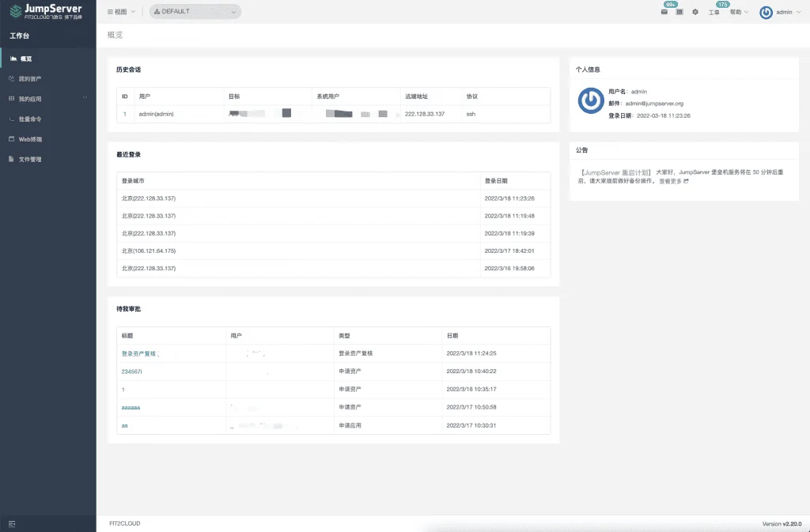The height and width of the screenshot is (532, 810).
Task: Open the 234567i ticket link
Action: tap(132, 372)
